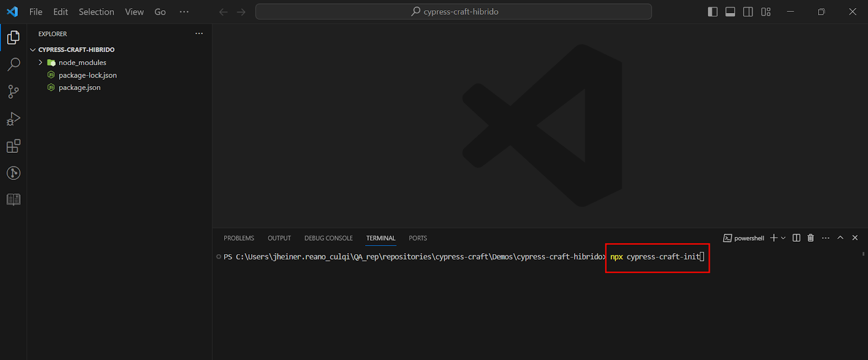The image size is (868, 360).
Task: Toggle the secondary side bar layout icon
Action: point(748,11)
